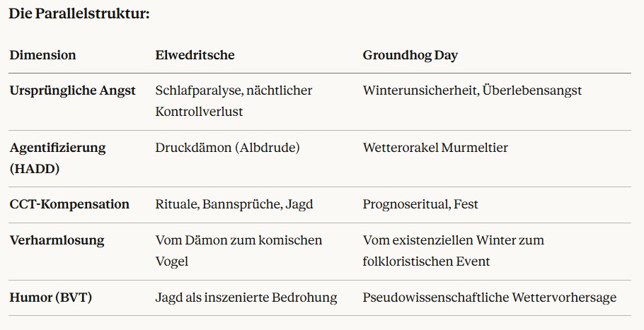Click the 'Rituale, Bannsprüche, Jagd' cell
This screenshot has width=644, height=330.
point(234,204)
